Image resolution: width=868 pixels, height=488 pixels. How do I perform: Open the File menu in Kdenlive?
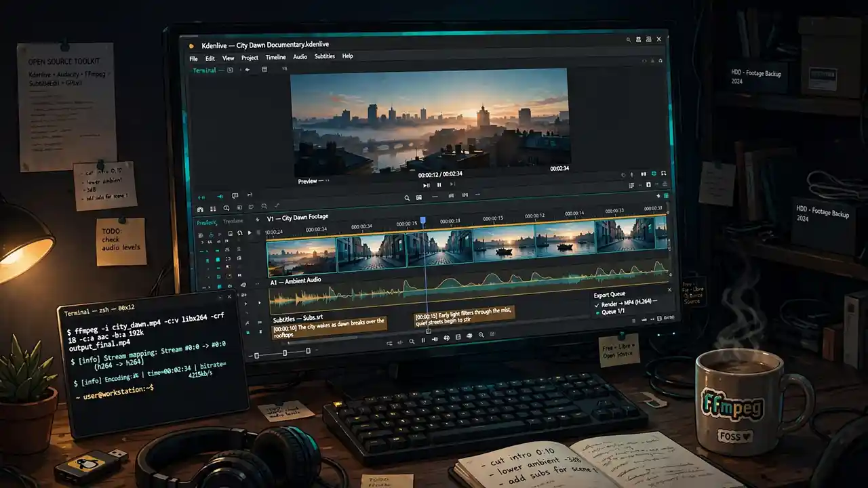tap(193, 58)
